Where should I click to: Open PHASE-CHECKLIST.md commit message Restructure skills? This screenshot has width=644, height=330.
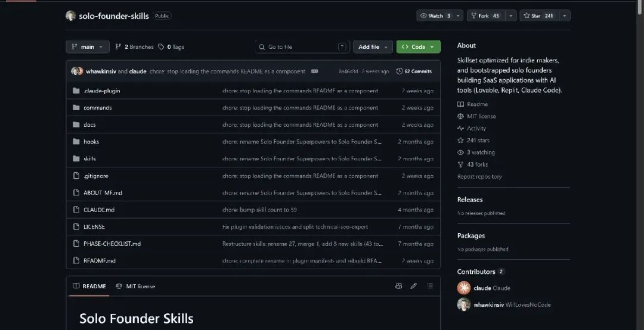pyautogui.click(x=303, y=244)
